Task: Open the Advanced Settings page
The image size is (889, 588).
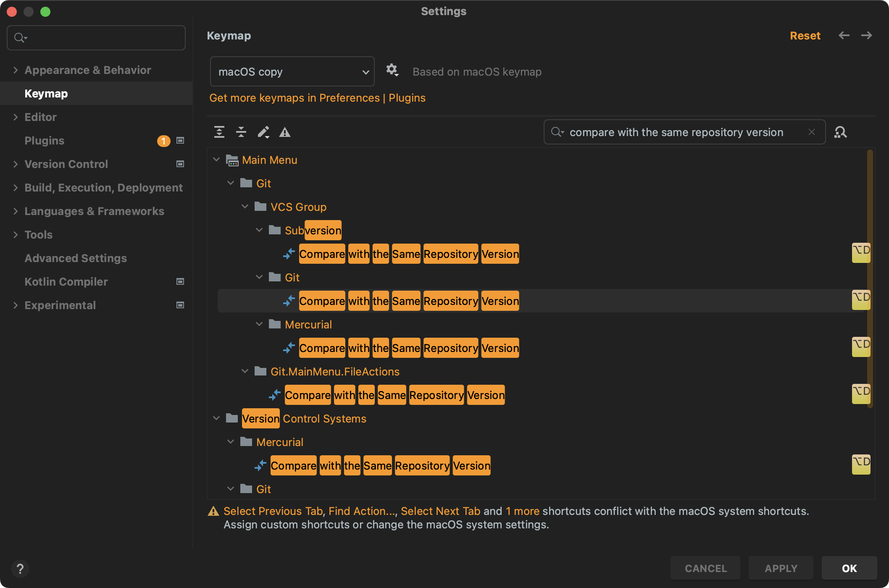Action: (76, 258)
